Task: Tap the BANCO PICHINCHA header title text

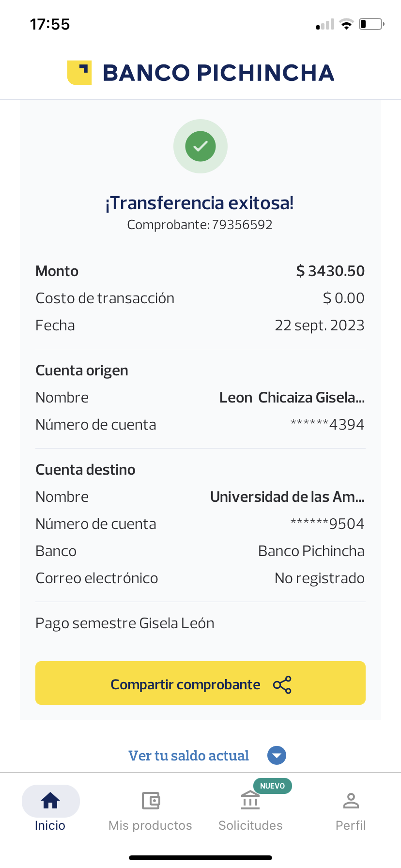Action: [x=218, y=73]
